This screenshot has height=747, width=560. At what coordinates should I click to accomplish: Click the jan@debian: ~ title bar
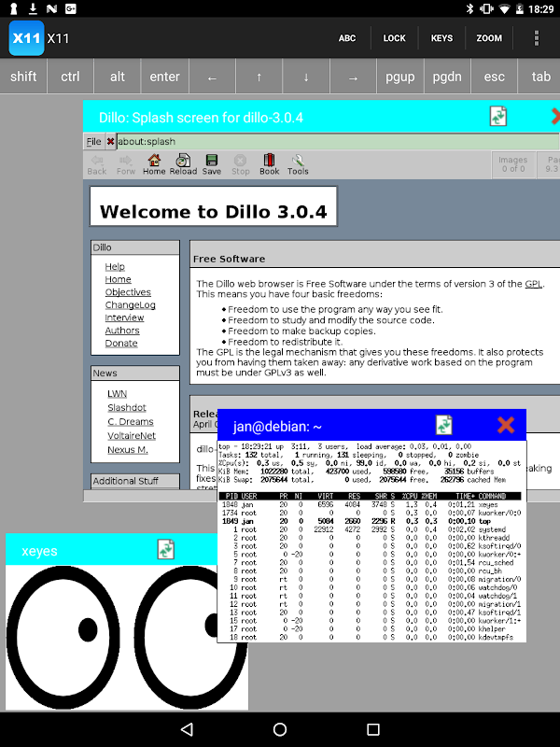pyautogui.click(x=371, y=425)
